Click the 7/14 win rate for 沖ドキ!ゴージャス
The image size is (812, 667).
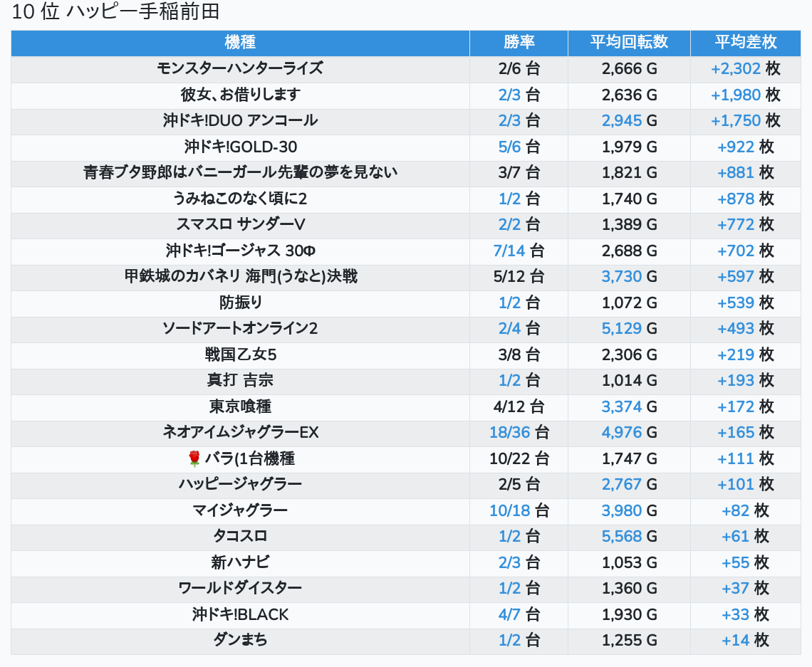point(509,251)
